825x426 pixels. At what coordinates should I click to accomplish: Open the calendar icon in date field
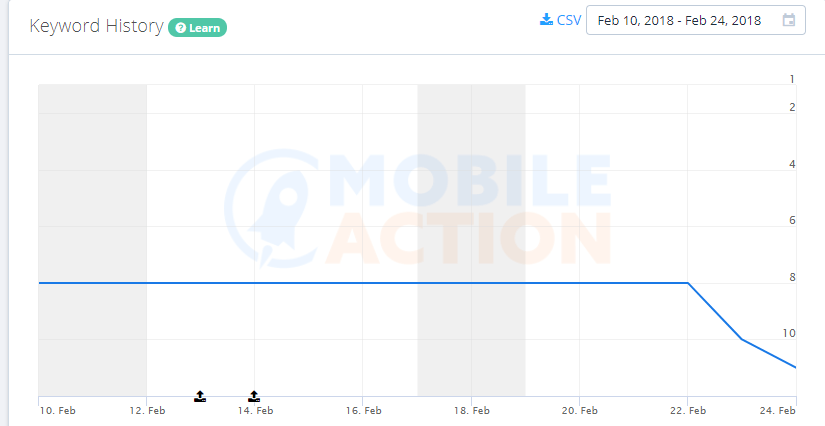[789, 20]
